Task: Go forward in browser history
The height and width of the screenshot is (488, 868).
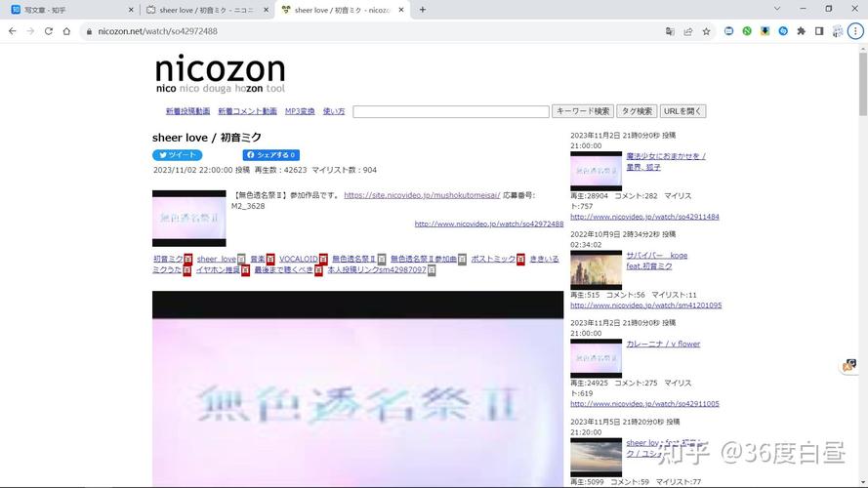Action: click(30, 31)
